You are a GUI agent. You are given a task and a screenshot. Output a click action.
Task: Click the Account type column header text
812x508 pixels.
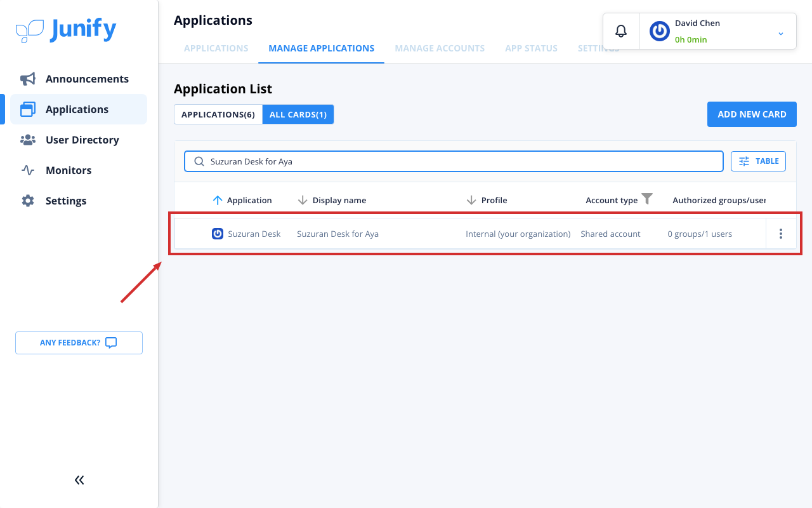pos(612,200)
